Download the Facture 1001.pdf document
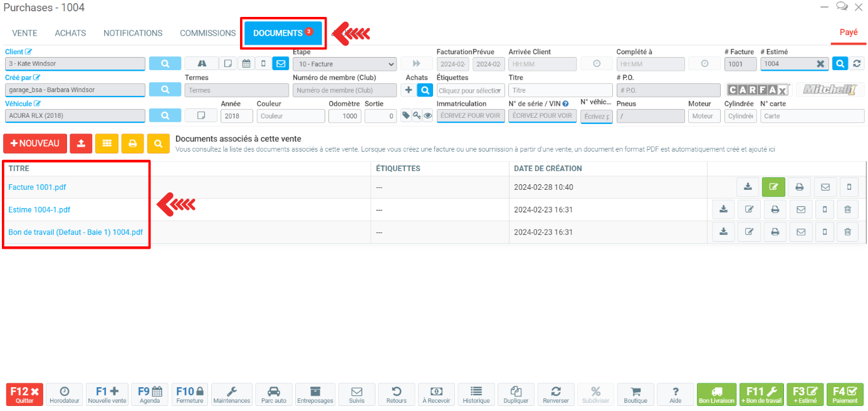The width and height of the screenshot is (868, 411). click(748, 187)
